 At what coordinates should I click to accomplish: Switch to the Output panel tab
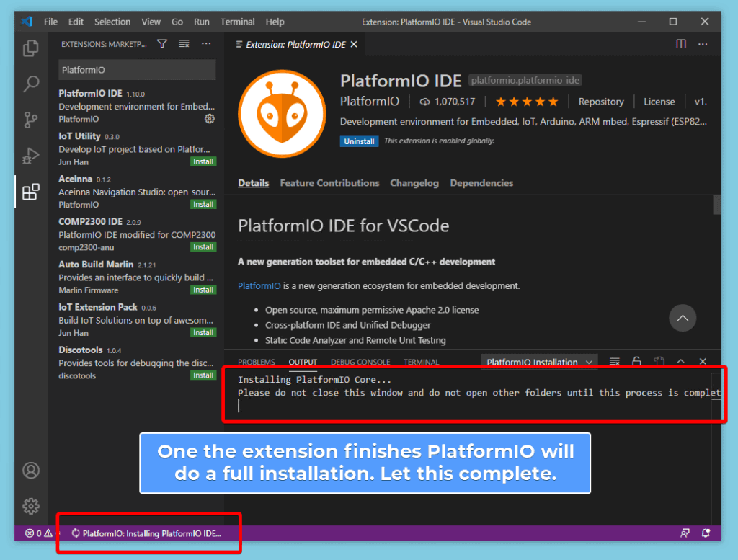pyautogui.click(x=303, y=362)
